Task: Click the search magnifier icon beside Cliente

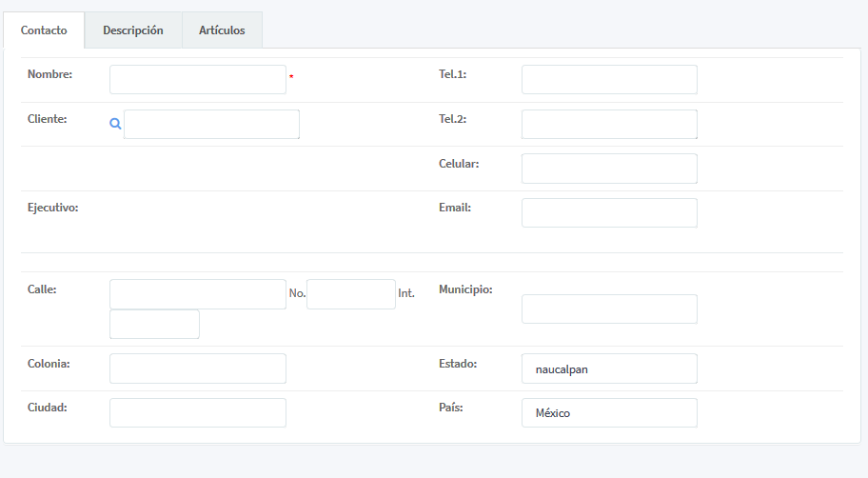Action: pos(115,124)
